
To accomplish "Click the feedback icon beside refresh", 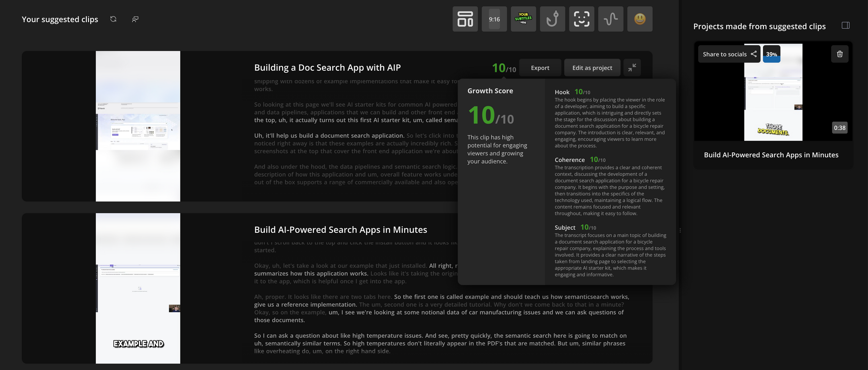I will [x=135, y=19].
